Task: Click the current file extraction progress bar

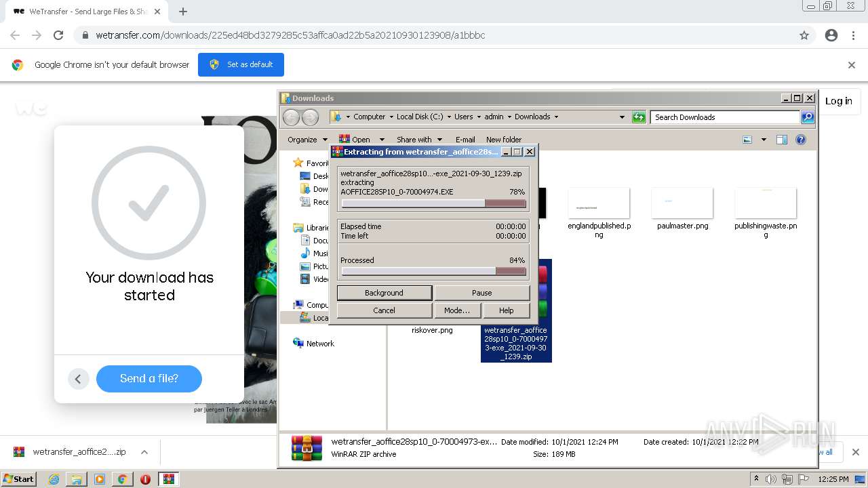Action: 434,203
